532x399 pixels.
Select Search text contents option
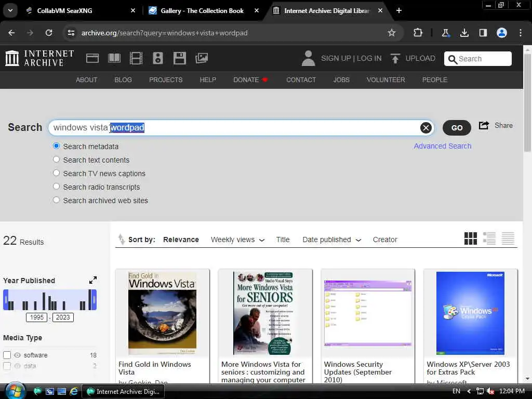coord(56,159)
